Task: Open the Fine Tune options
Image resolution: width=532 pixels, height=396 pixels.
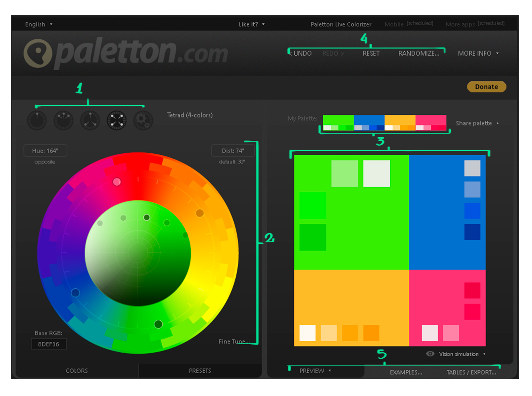Action: (x=234, y=341)
